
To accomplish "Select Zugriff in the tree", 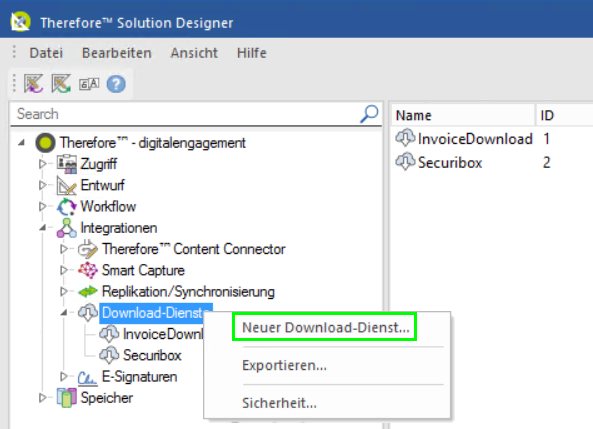I will point(98,164).
